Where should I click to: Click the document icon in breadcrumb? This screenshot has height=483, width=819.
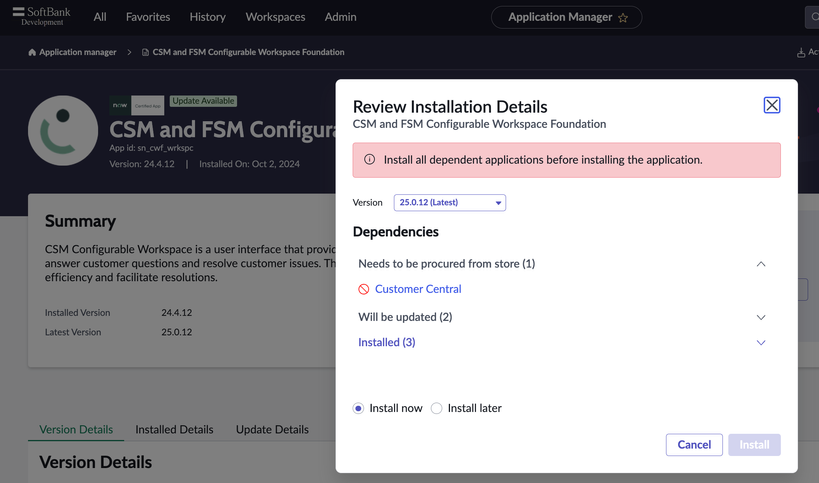pyautogui.click(x=145, y=52)
